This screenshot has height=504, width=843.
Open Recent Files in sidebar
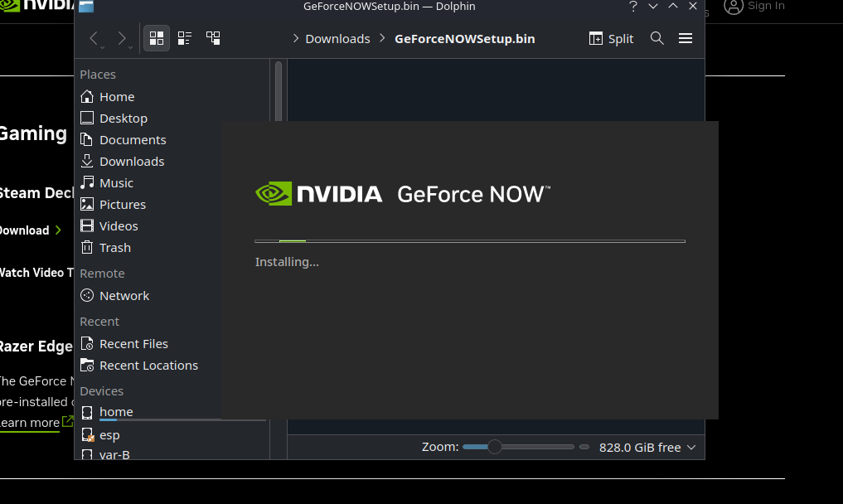tap(133, 343)
